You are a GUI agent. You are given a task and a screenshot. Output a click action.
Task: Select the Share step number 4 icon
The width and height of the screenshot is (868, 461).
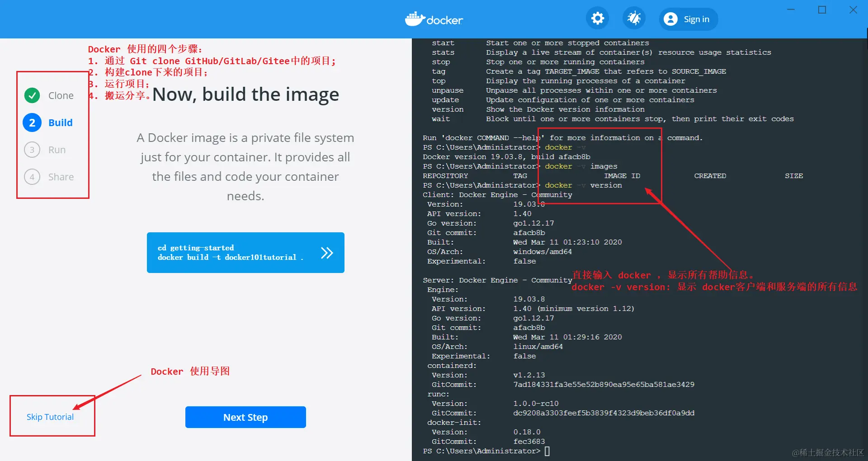coord(32,177)
